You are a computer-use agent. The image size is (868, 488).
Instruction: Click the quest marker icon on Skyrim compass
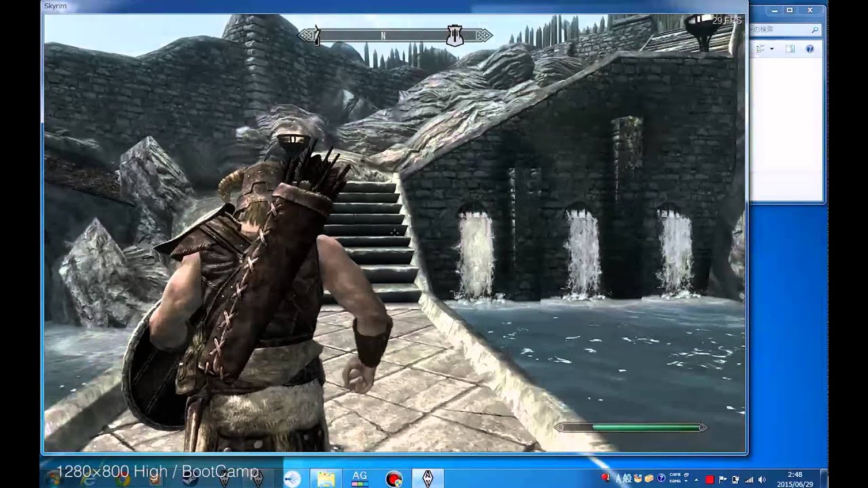pyautogui.click(x=454, y=35)
